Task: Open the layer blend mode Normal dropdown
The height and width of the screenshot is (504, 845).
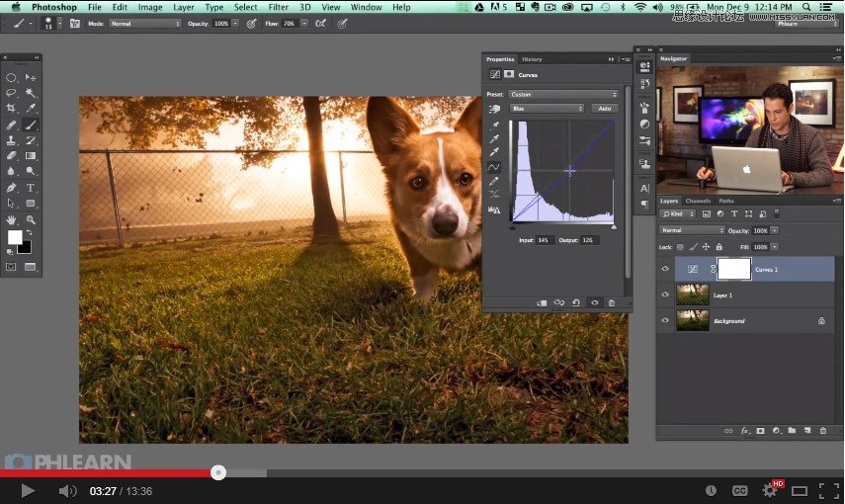Action: [692, 230]
